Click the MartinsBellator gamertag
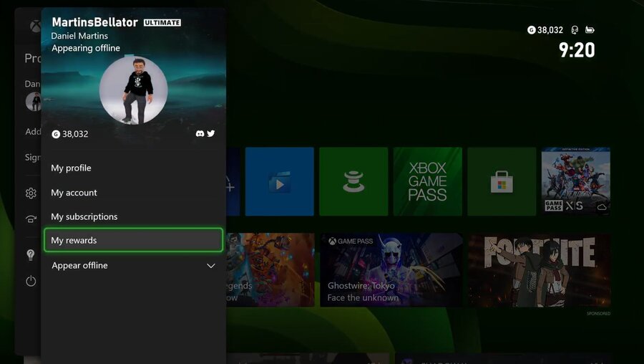The image size is (644, 364). (x=95, y=21)
